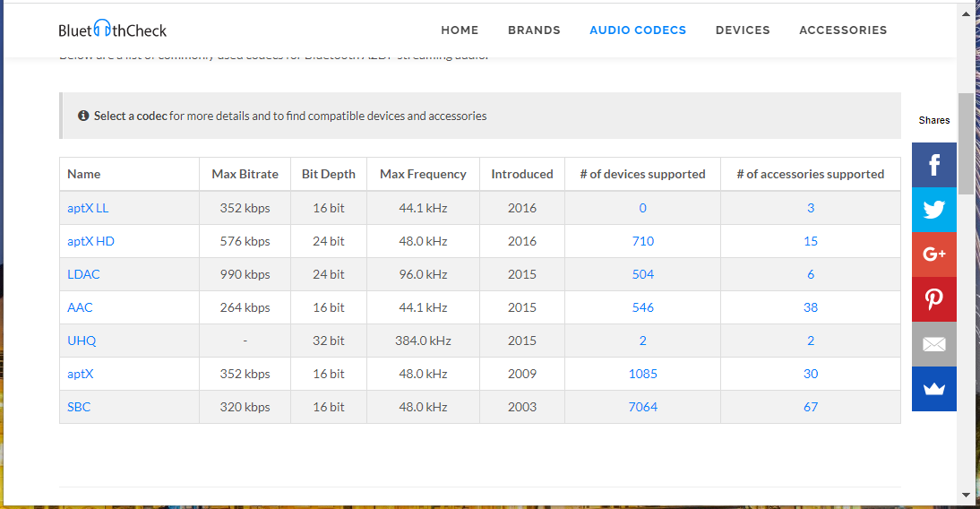This screenshot has width=980, height=509.
Task: Click the 576 kbps bitrate cell
Action: [x=245, y=241]
